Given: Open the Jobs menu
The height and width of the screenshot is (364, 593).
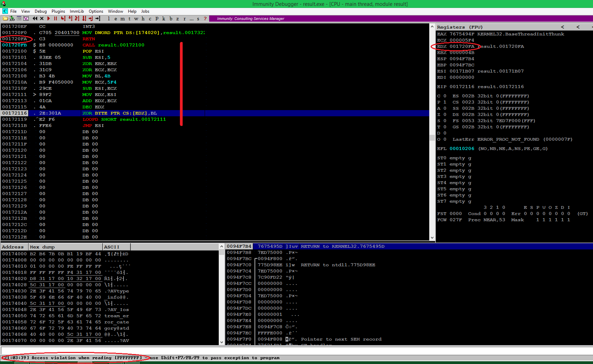Looking at the screenshot, I should pyautogui.click(x=145, y=11).
